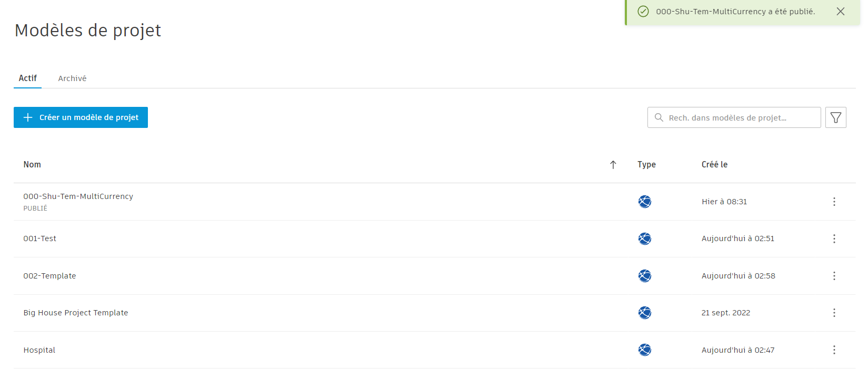Open more options menu for Hospital
This screenshot has width=868, height=378.
pyautogui.click(x=834, y=350)
